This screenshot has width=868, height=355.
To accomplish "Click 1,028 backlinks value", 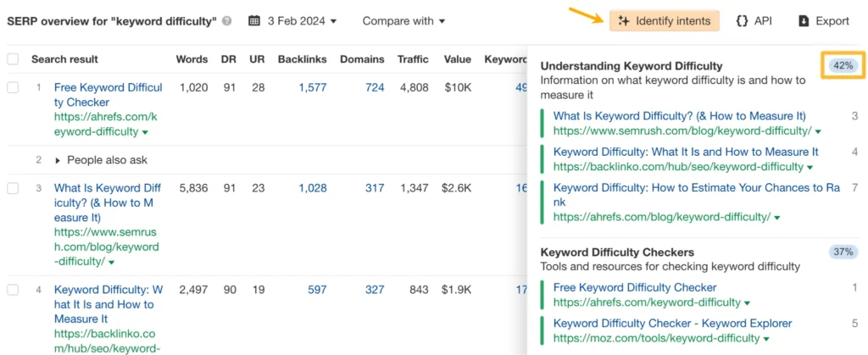I will [312, 188].
